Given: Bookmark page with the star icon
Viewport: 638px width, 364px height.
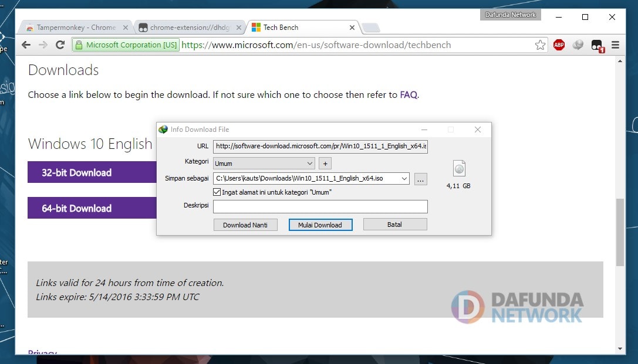Looking at the screenshot, I should 540,45.
